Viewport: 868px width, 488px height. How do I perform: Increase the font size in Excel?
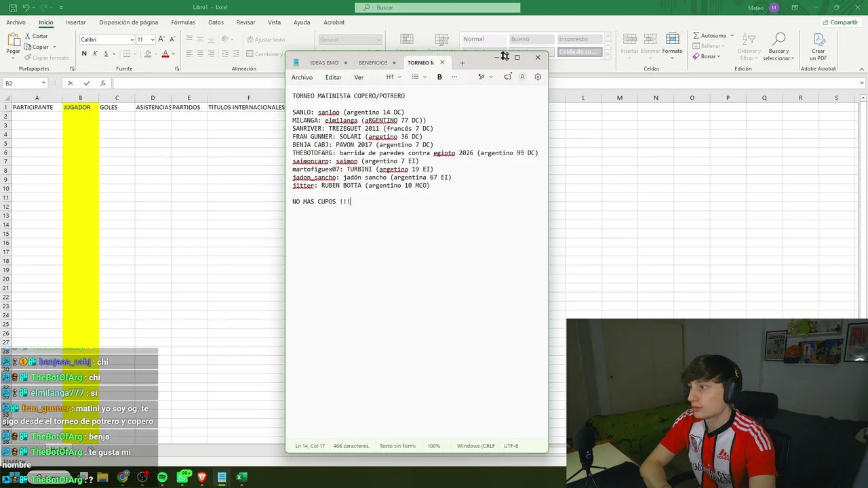(163, 39)
